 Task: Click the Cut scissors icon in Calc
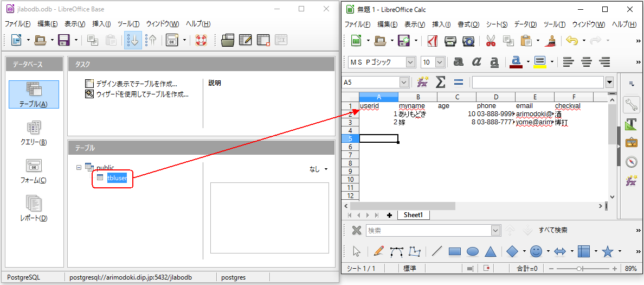(x=491, y=41)
